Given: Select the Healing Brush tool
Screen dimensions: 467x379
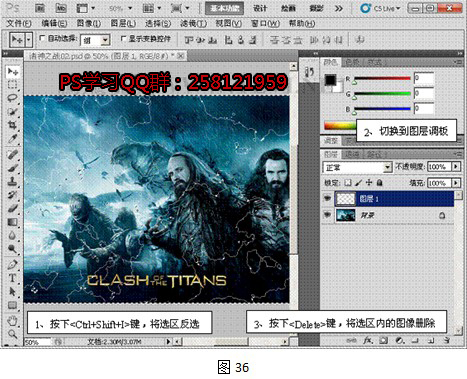Looking at the screenshot, I should tap(13, 154).
